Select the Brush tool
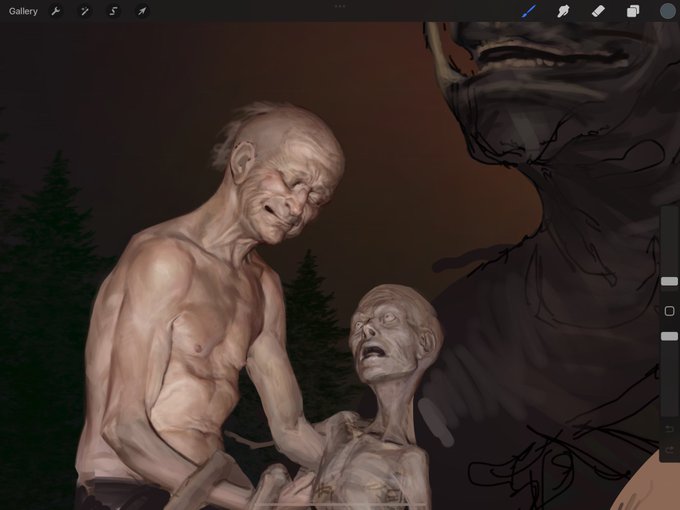Viewport: 680px width, 510px height. (529, 11)
